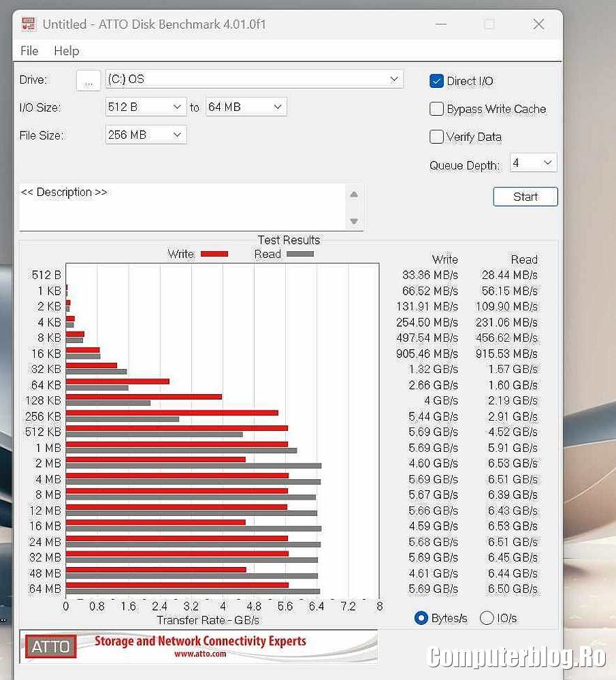Expand the maximum I/O Size 64 MB dropdown

tap(246, 107)
